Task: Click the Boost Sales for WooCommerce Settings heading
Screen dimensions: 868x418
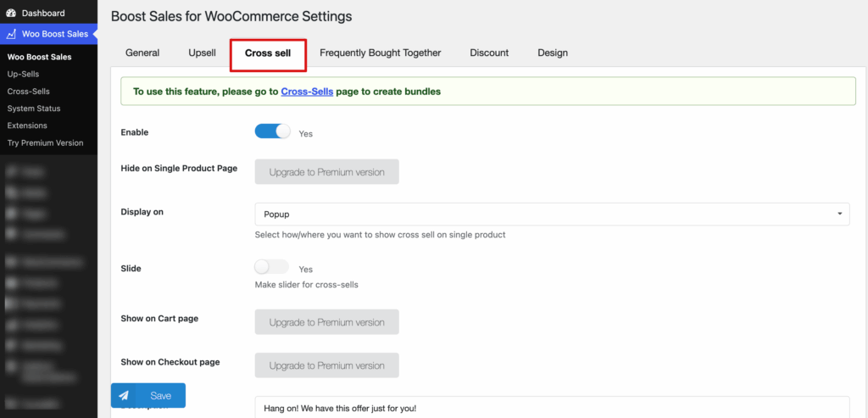Action: [x=231, y=17]
